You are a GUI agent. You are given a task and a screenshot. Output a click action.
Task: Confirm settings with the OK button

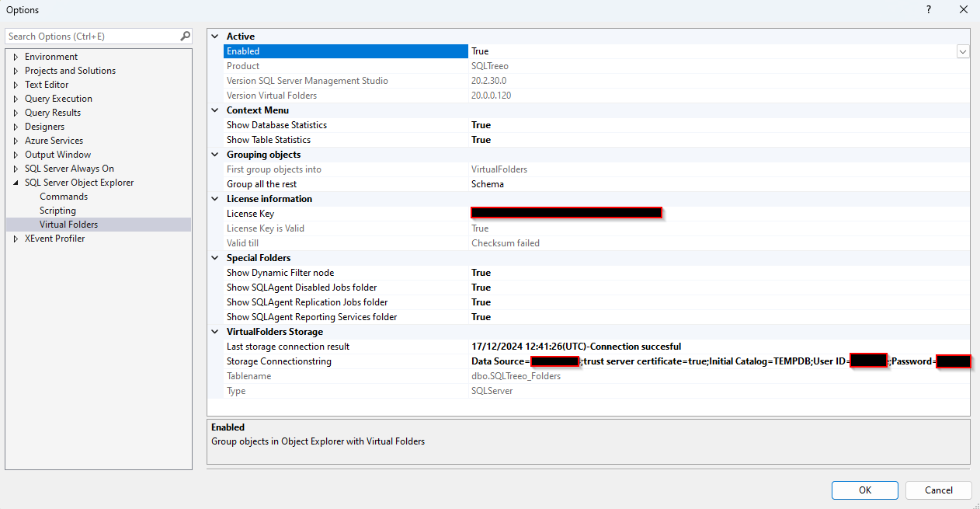(x=864, y=490)
